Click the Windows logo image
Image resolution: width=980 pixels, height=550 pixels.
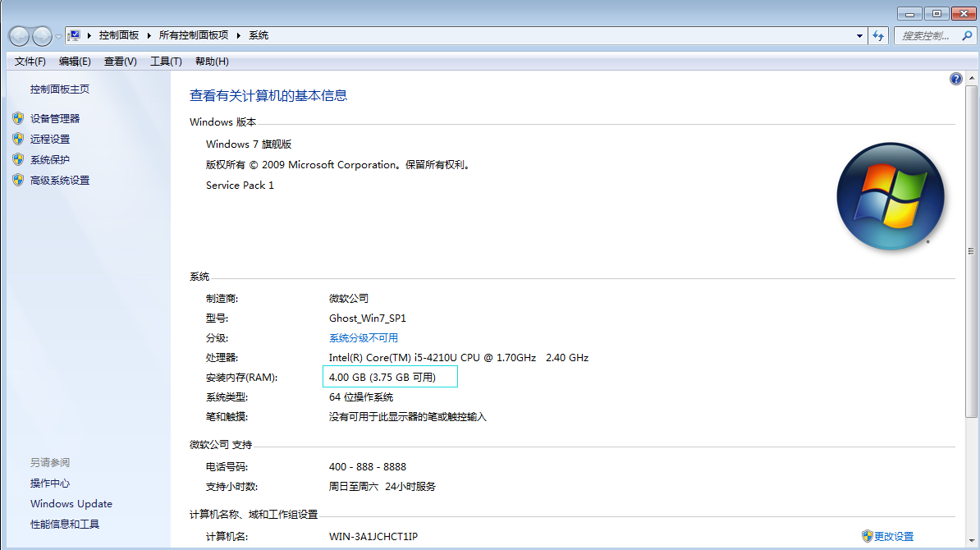click(x=891, y=196)
